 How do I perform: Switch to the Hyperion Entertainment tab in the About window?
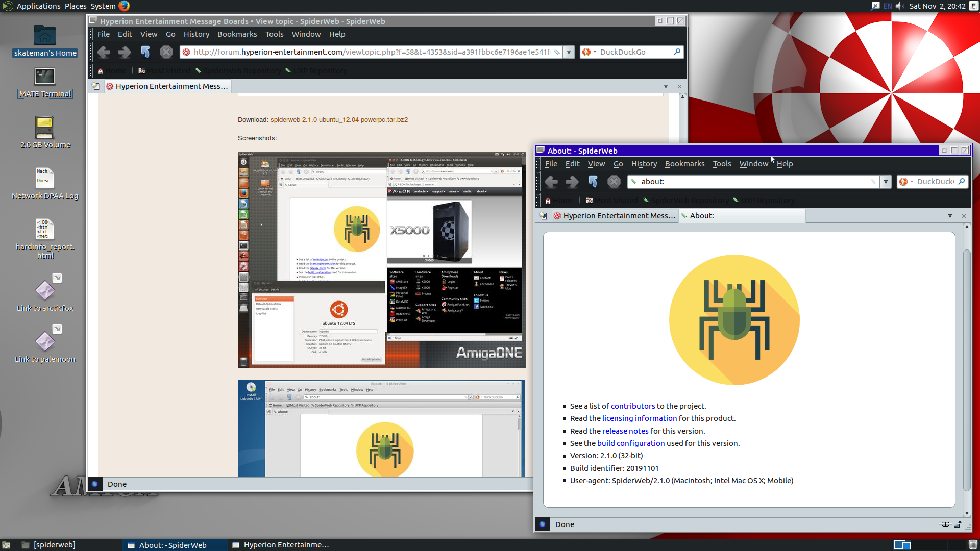pos(615,216)
